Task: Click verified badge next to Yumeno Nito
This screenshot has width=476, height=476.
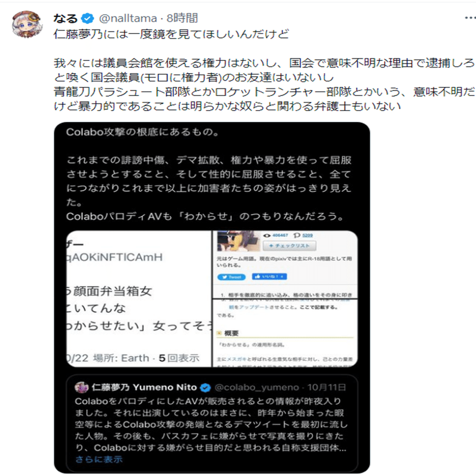Action: pos(206,387)
